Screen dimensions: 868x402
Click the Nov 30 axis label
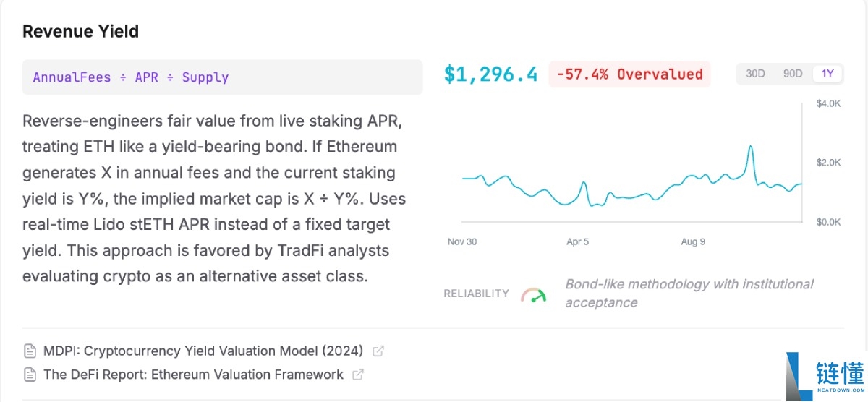[462, 241]
